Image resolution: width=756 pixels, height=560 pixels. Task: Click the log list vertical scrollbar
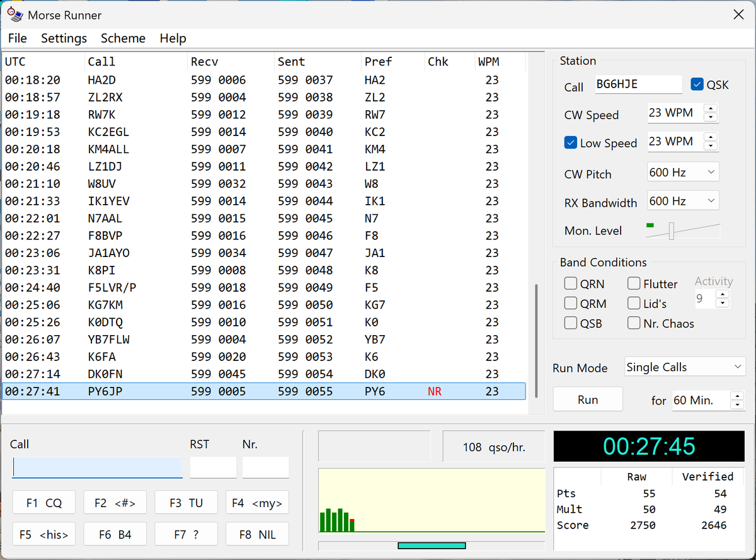pos(536,341)
